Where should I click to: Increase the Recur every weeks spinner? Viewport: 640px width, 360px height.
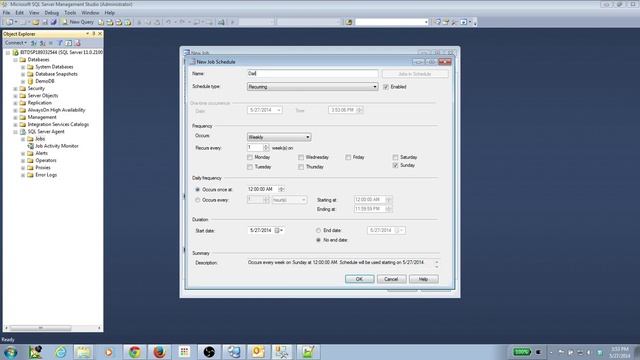[266, 146]
